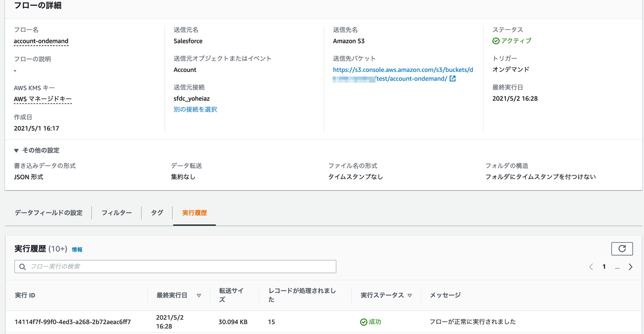Click the 情報 link next to 実行履歴
This screenshot has height=334, width=644.
77,250
